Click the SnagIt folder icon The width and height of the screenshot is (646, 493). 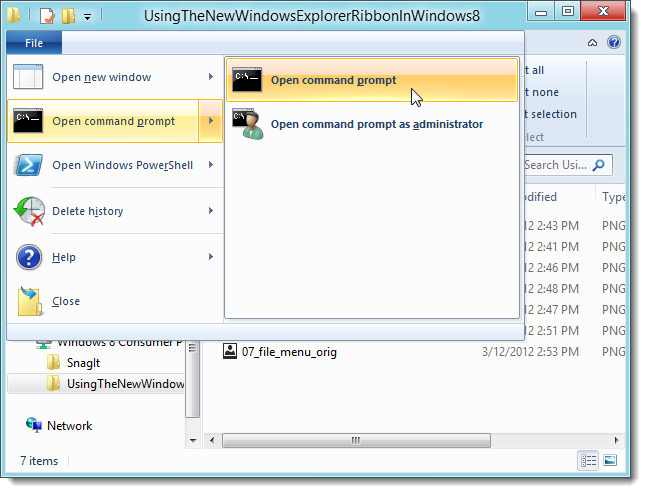point(53,362)
